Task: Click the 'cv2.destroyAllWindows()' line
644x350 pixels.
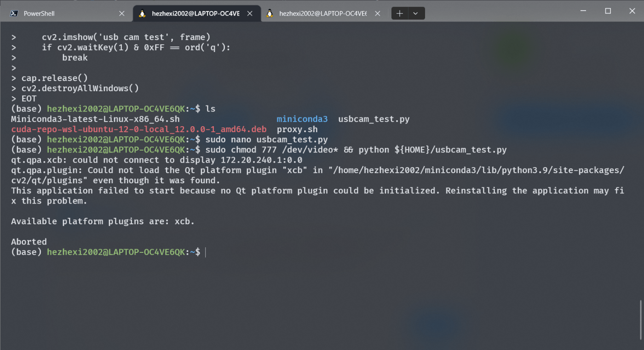Action: (80, 88)
